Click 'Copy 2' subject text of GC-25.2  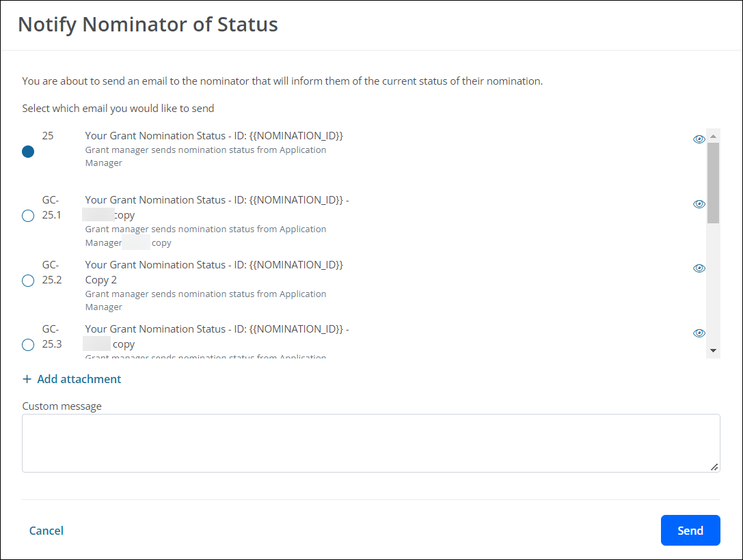(101, 280)
